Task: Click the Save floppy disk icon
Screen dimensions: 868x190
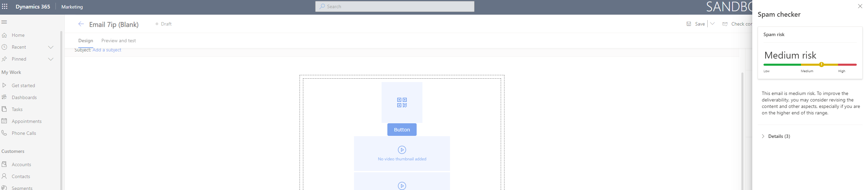Action: pyautogui.click(x=689, y=24)
